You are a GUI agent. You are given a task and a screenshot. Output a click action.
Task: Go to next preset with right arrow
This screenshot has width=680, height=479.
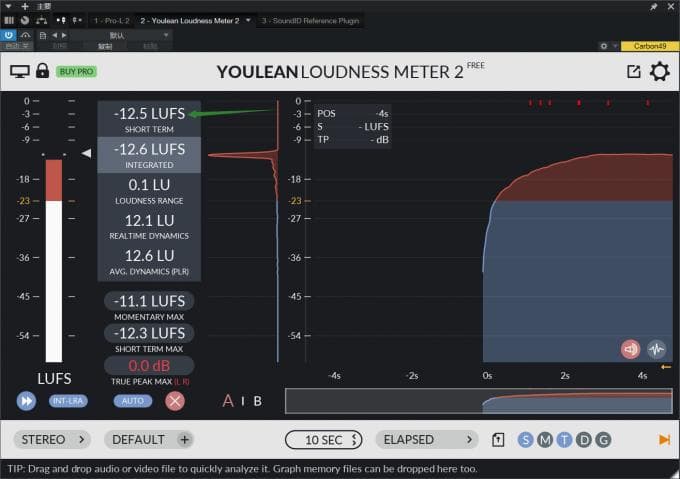click(64, 35)
